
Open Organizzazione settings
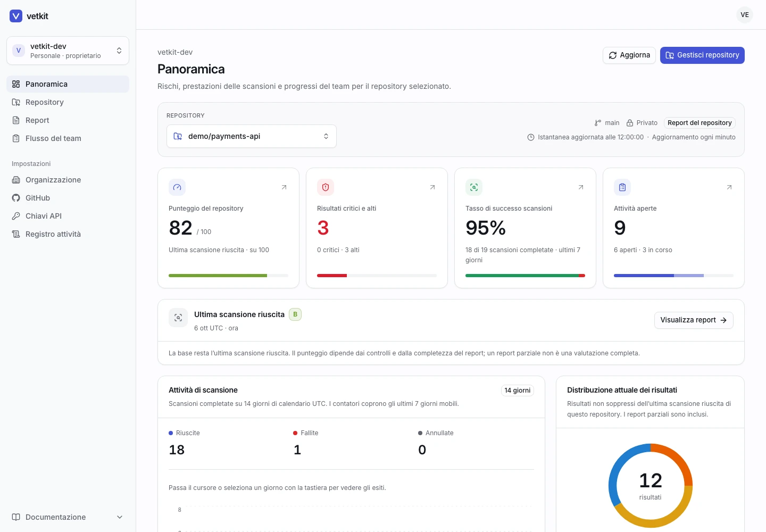pyautogui.click(x=68, y=180)
